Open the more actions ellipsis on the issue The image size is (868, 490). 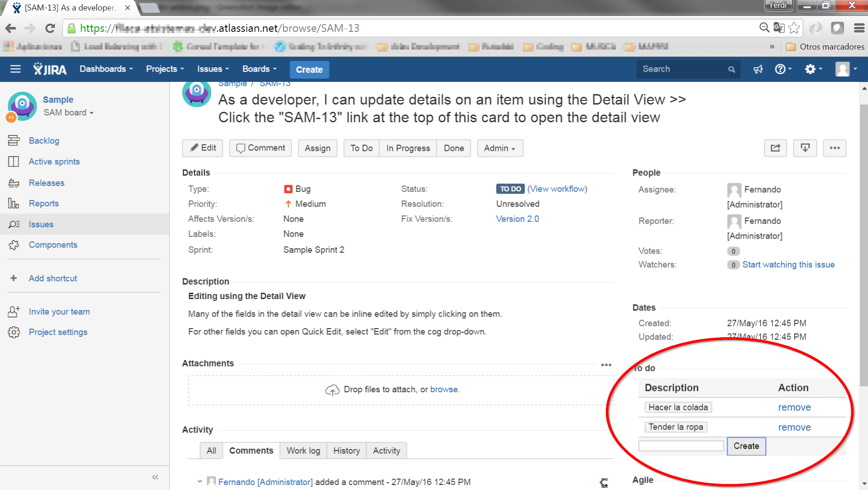point(835,148)
